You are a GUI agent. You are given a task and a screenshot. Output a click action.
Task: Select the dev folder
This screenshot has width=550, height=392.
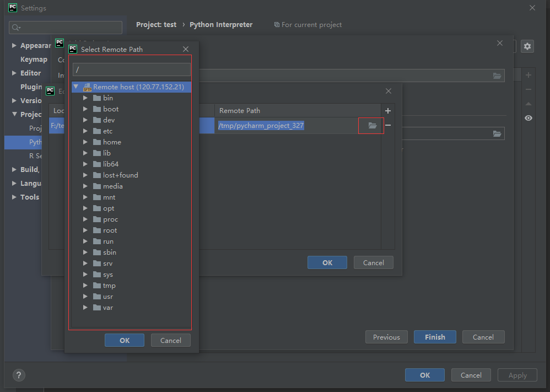[x=109, y=120]
